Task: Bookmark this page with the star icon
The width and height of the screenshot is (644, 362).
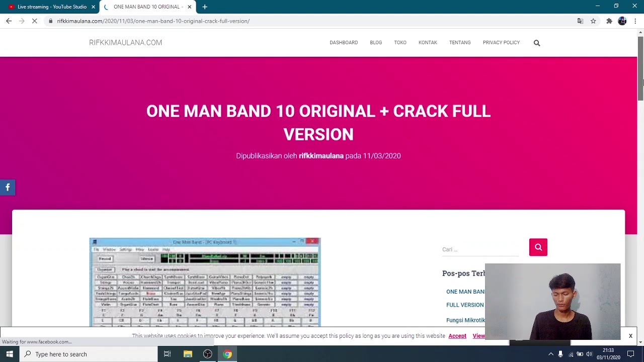Action: pyautogui.click(x=593, y=21)
